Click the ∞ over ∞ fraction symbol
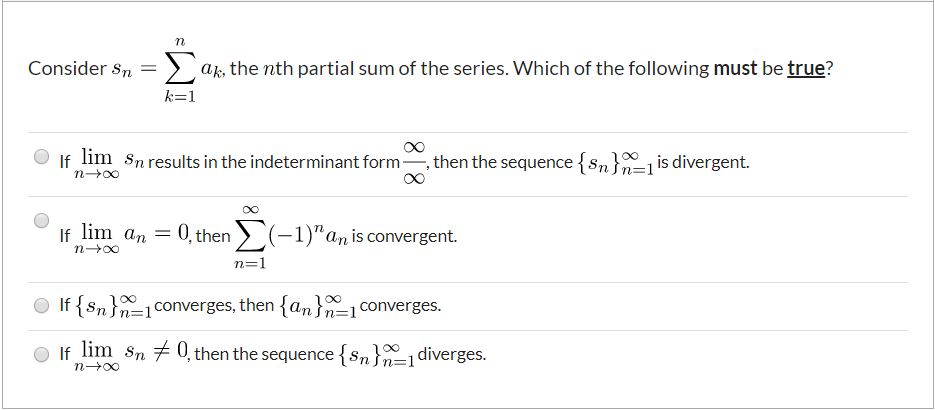 pyautogui.click(x=414, y=162)
